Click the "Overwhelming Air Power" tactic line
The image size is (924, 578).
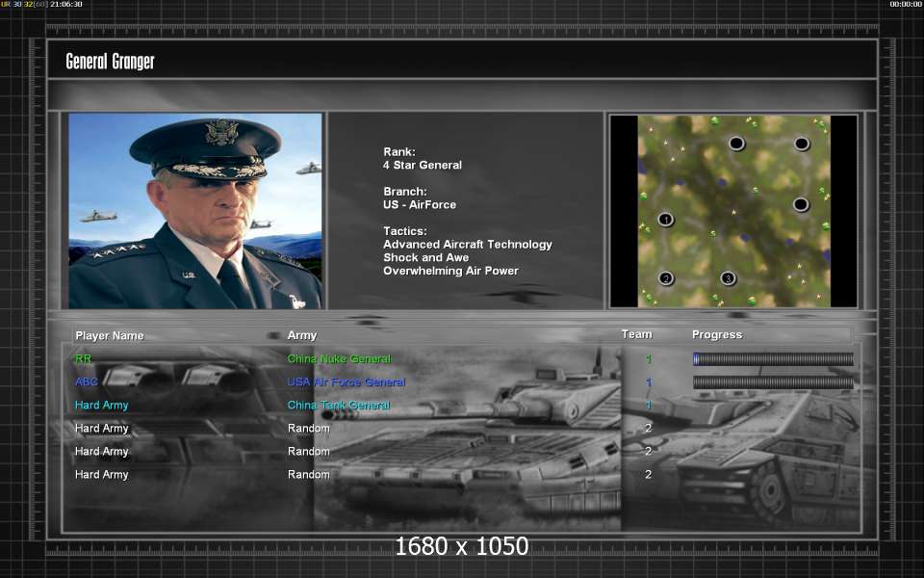[450, 271]
